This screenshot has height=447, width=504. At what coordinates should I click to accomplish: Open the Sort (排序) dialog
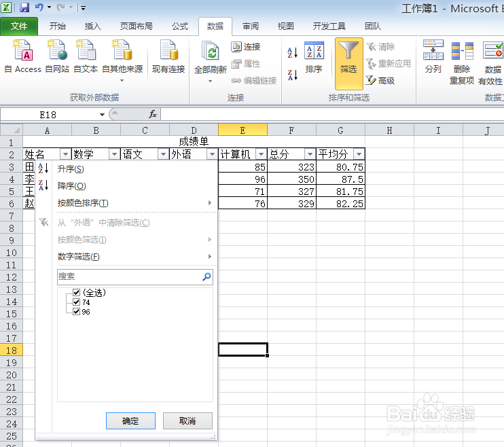pyautogui.click(x=314, y=57)
